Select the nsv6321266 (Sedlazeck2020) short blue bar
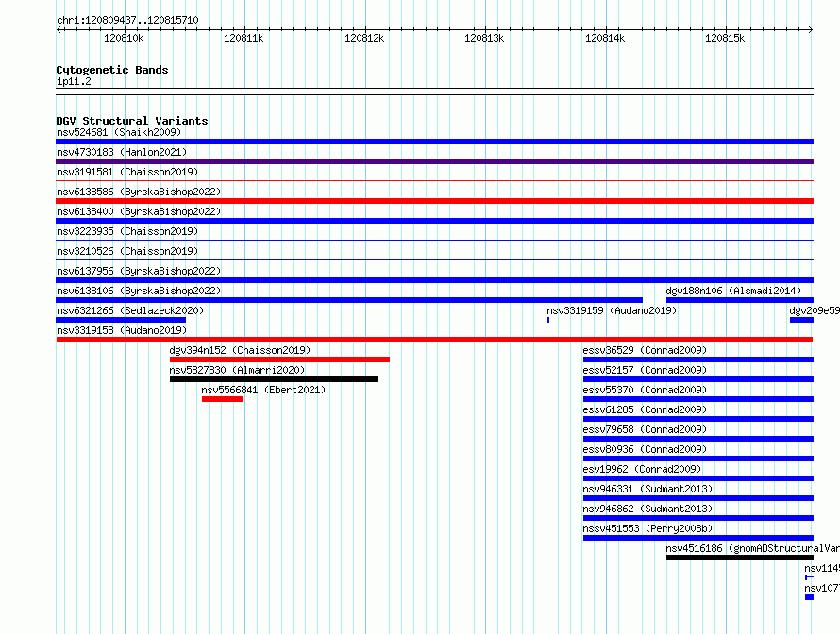This screenshot has height=634, width=840. click(121, 320)
